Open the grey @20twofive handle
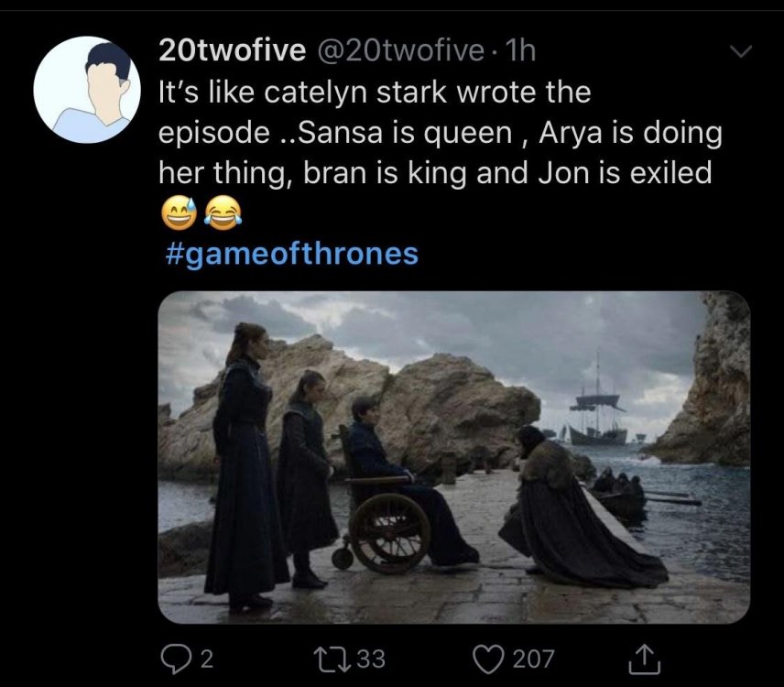This screenshot has width=784, height=687. (x=399, y=52)
